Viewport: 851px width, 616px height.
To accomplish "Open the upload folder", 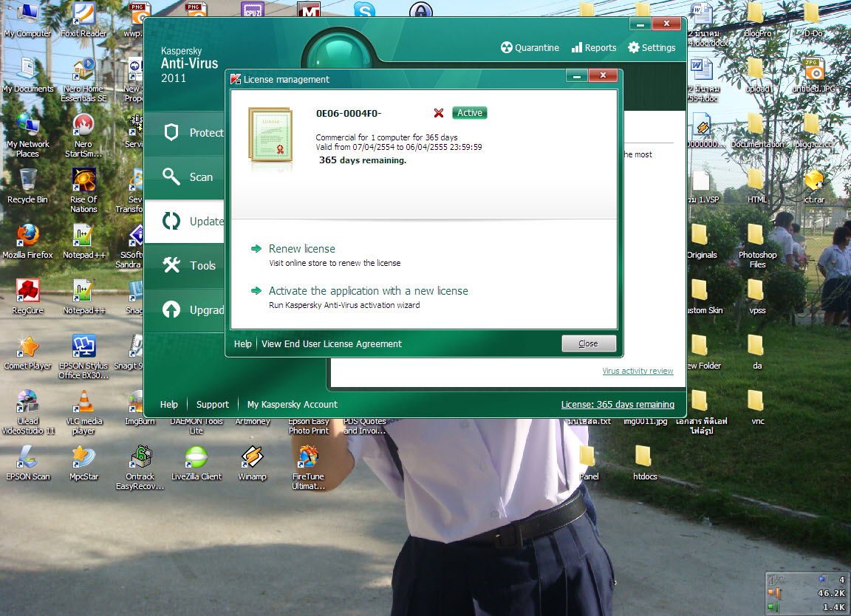I will (757, 75).
